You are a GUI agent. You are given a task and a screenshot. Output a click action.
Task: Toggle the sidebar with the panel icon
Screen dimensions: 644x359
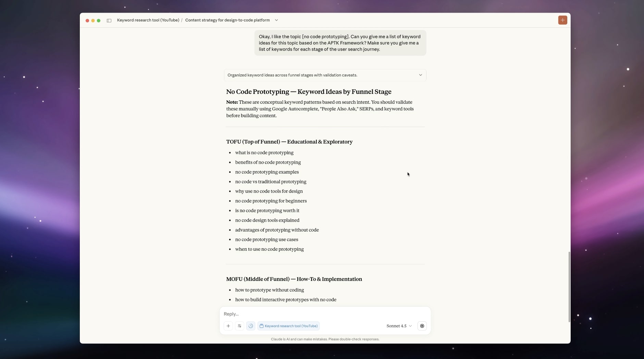pos(109,20)
